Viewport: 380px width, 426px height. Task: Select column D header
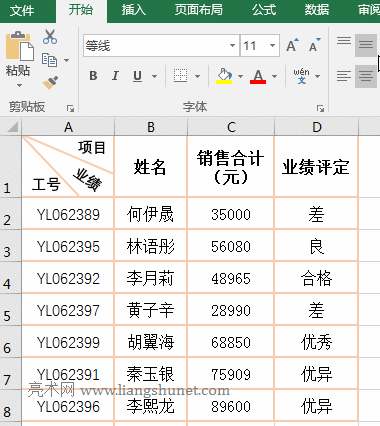(316, 127)
